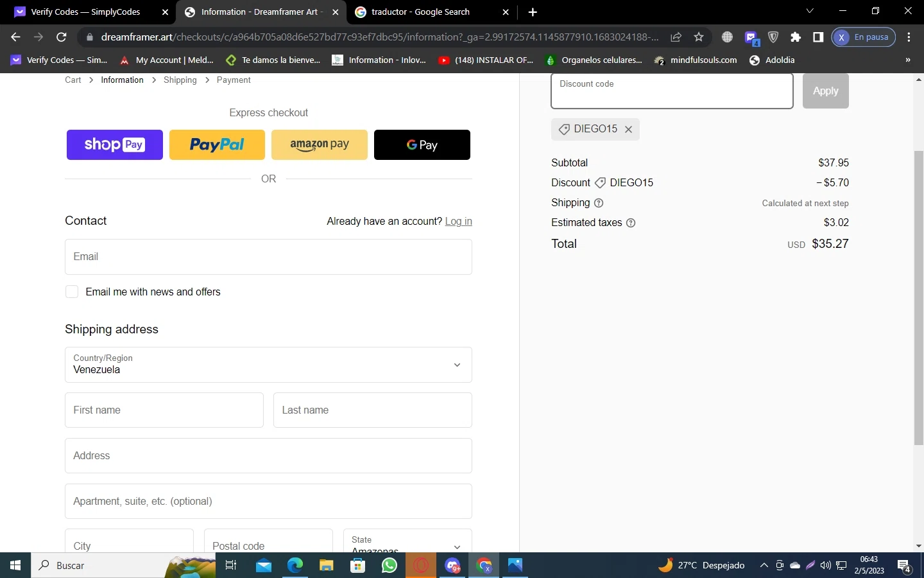The height and width of the screenshot is (578, 924).
Task: Click the Shipping breadcrumb step
Action: [x=180, y=80]
